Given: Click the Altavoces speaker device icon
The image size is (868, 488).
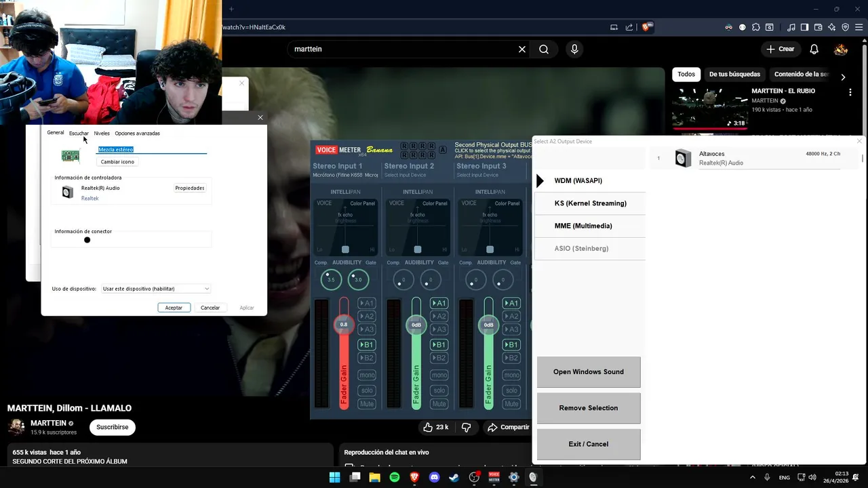Looking at the screenshot, I should (683, 159).
